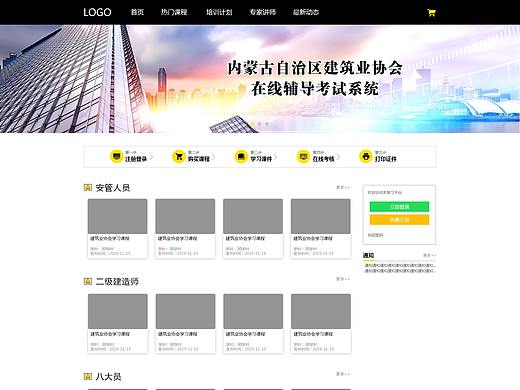Click the 注册登录 step icon

(x=116, y=156)
